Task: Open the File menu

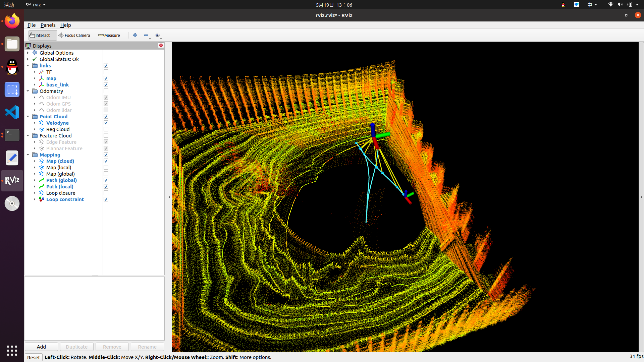Action: tap(32, 25)
